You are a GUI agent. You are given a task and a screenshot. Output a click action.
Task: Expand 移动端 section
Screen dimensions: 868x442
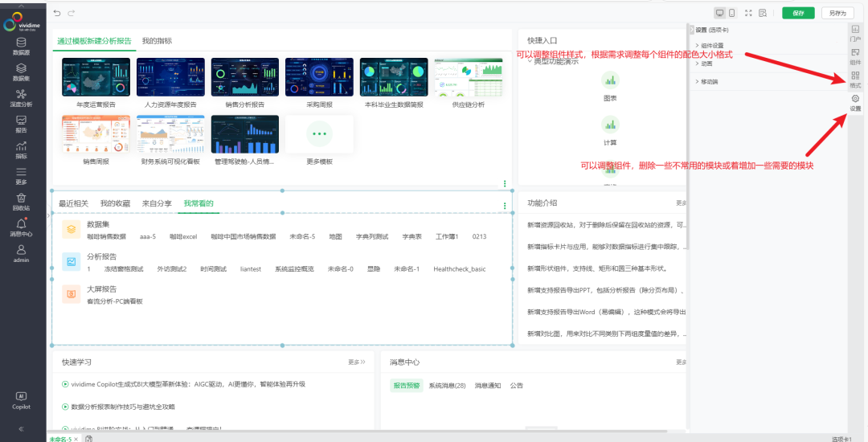(x=706, y=82)
